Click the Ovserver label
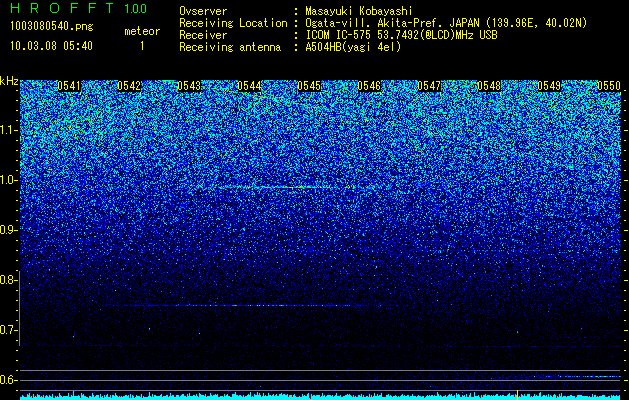The width and height of the screenshot is (629, 400). (x=203, y=11)
